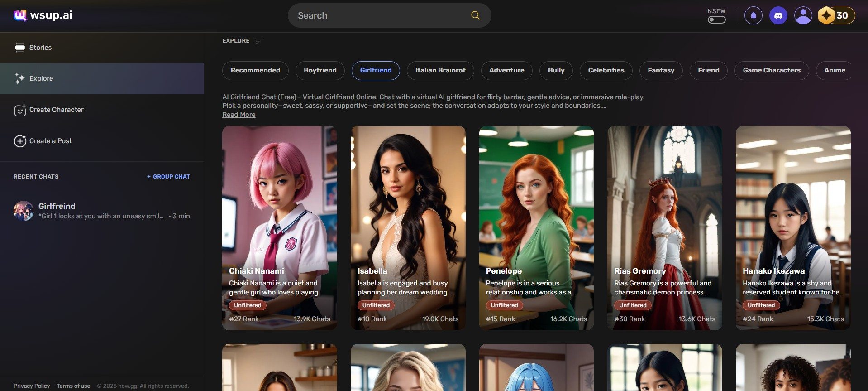Click the Create a Post plus icon
The width and height of the screenshot is (868, 391).
coord(20,141)
